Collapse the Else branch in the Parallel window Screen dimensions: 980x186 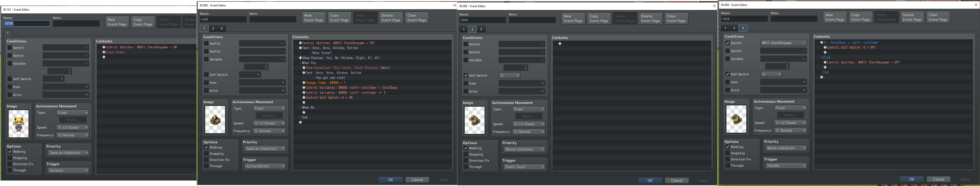(817, 57)
